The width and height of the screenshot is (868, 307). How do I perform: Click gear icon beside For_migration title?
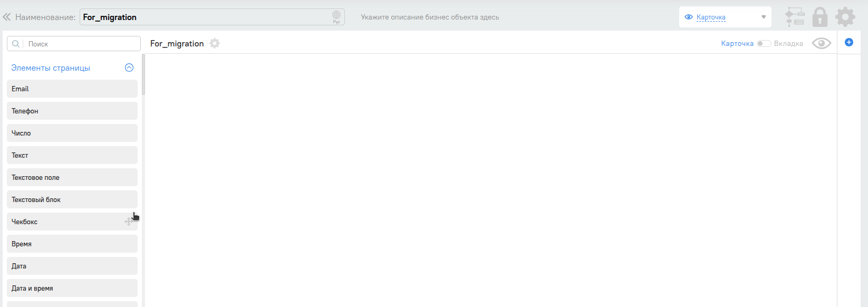pyautogui.click(x=215, y=43)
